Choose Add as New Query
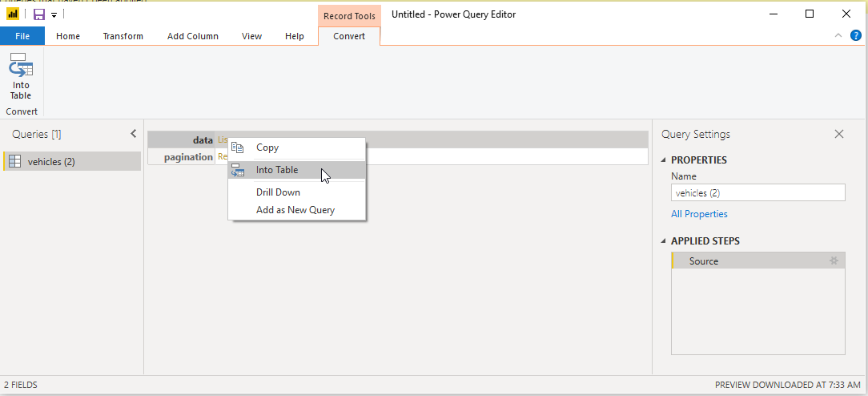Viewport: 868px width, 396px height. pos(297,210)
